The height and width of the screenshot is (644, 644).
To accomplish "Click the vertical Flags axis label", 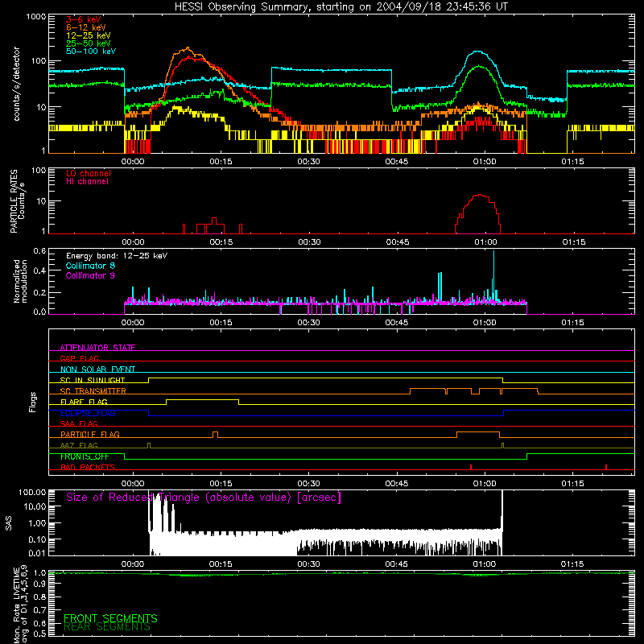I will pyautogui.click(x=33, y=402).
